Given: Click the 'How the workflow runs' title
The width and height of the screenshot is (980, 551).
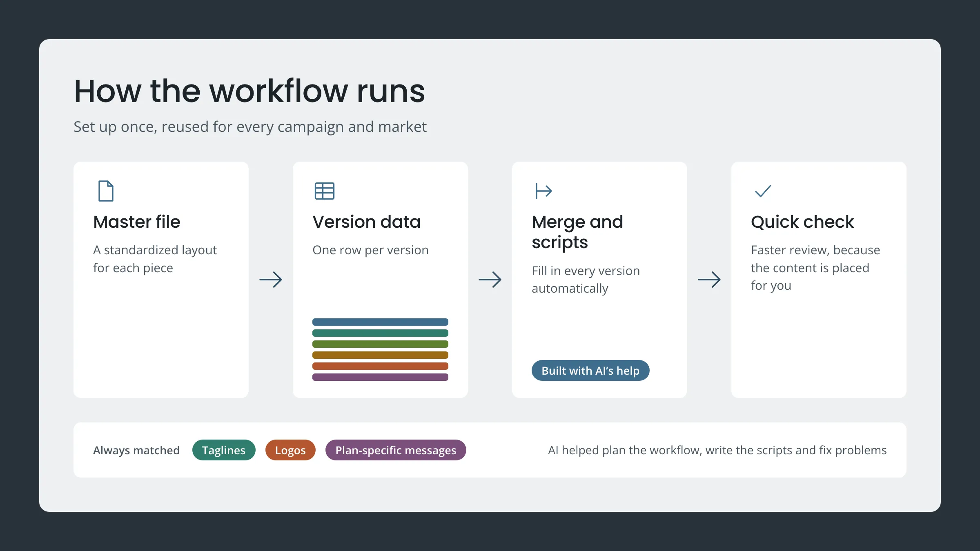Looking at the screenshot, I should tap(249, 91).
